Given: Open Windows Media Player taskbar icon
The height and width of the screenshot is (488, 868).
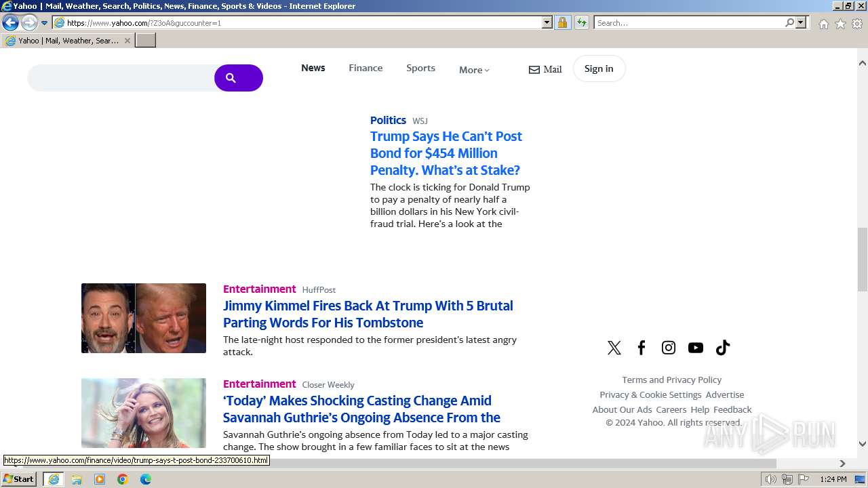Looking at the screenshot, I should point(100,479).
